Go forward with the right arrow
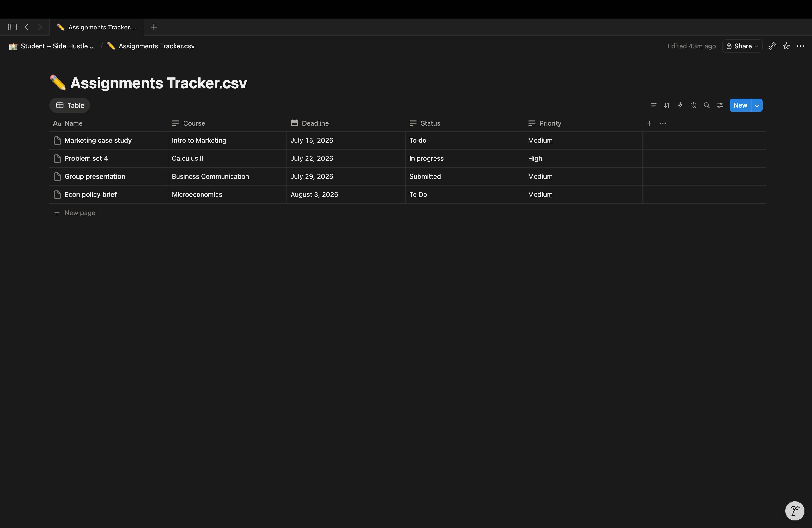The image size is (812, 528). pos(40,27)
